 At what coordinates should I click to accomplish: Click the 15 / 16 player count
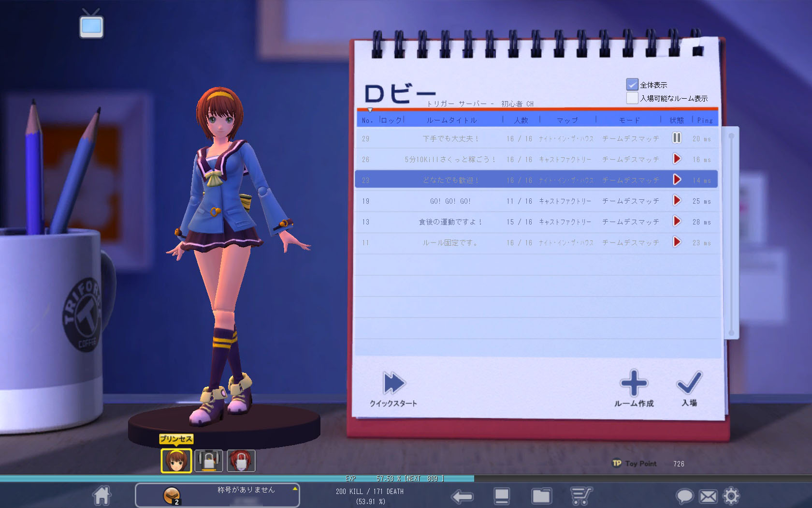[x=519, y=222]
